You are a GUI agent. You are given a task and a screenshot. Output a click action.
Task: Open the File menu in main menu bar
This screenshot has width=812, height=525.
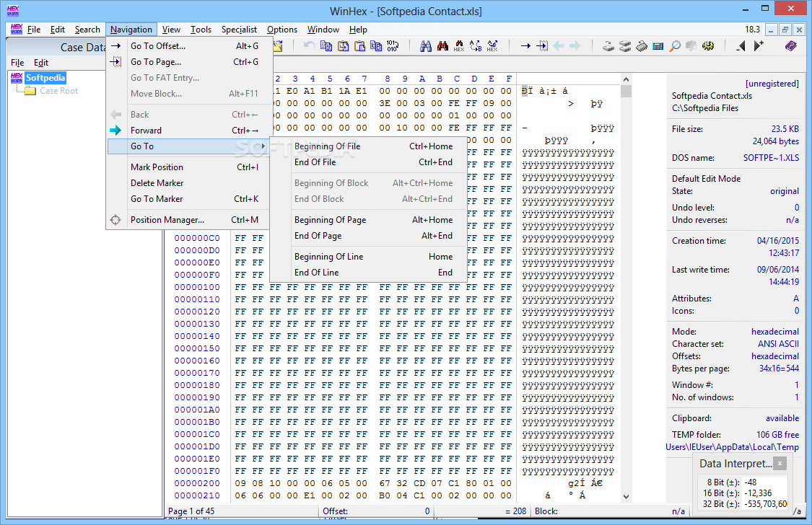(x=34, y=30)
